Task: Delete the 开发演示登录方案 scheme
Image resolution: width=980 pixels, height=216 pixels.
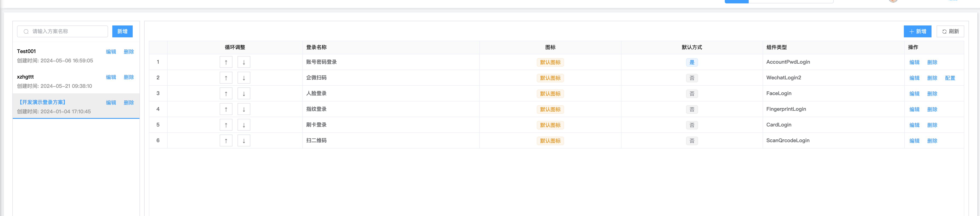Action: point(129,102)
